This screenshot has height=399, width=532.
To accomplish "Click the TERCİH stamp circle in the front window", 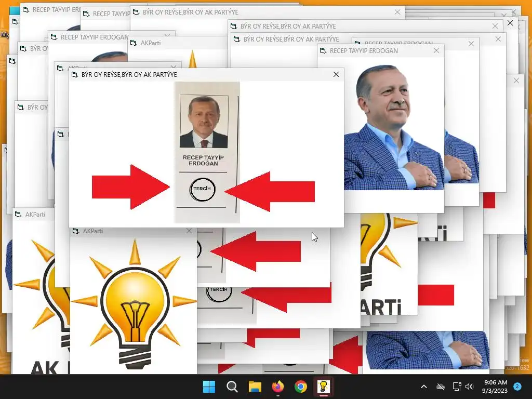I will [202, 189].
